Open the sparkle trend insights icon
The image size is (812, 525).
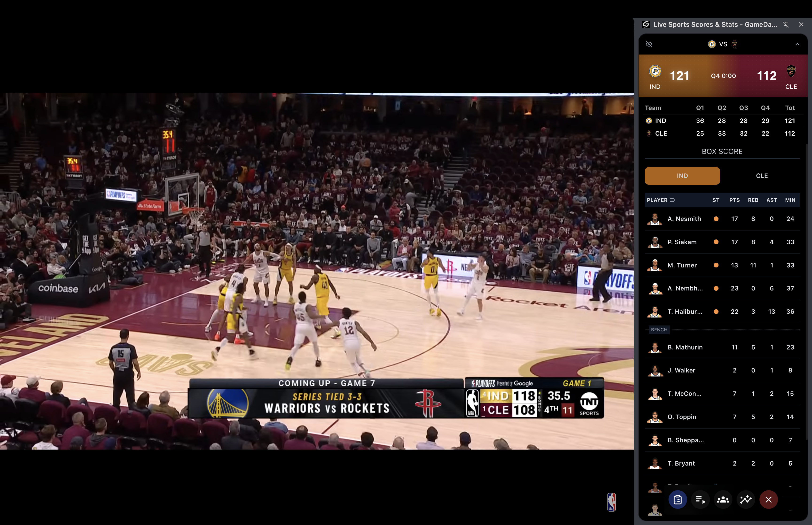pos(746,500)
